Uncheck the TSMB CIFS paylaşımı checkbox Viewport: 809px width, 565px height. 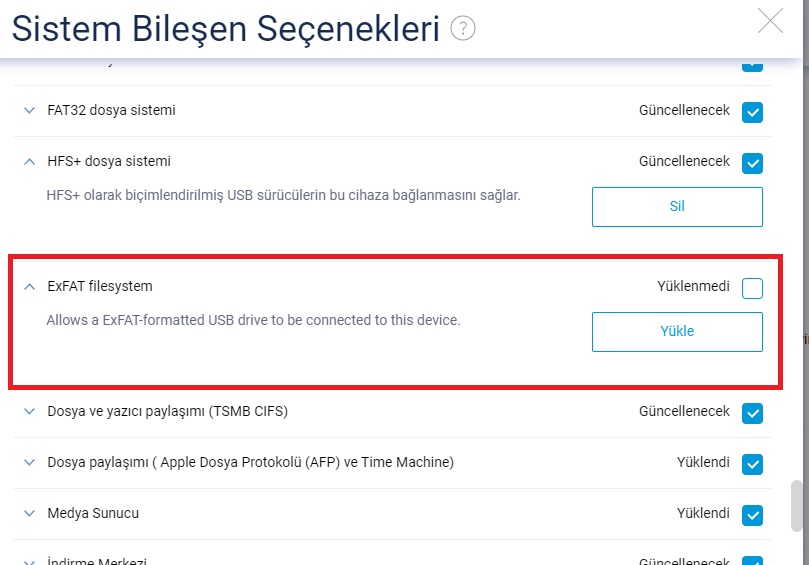(752, 413)
